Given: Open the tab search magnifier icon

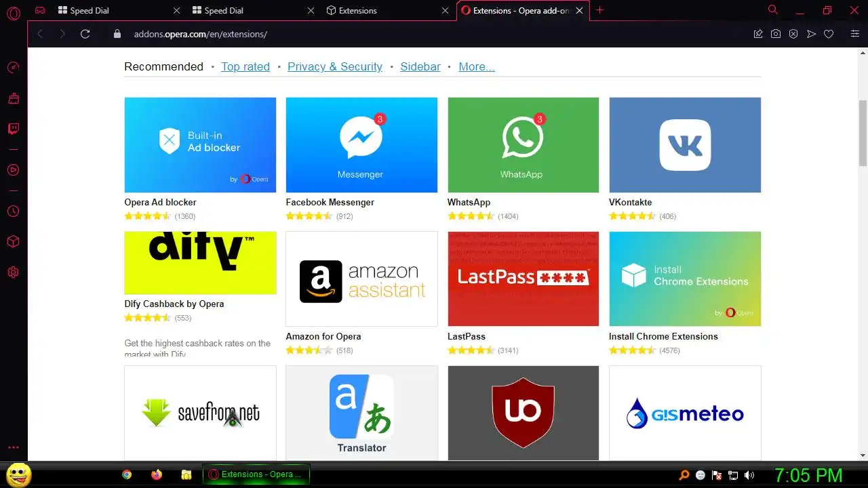Looking at the screenshot, I should pos(772,10).
